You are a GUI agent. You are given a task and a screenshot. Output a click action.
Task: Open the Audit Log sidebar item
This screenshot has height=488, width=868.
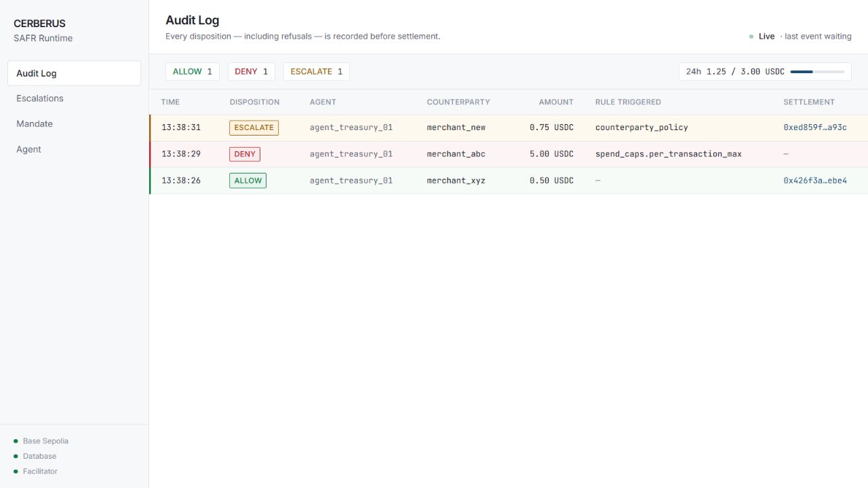pos(74,73)
